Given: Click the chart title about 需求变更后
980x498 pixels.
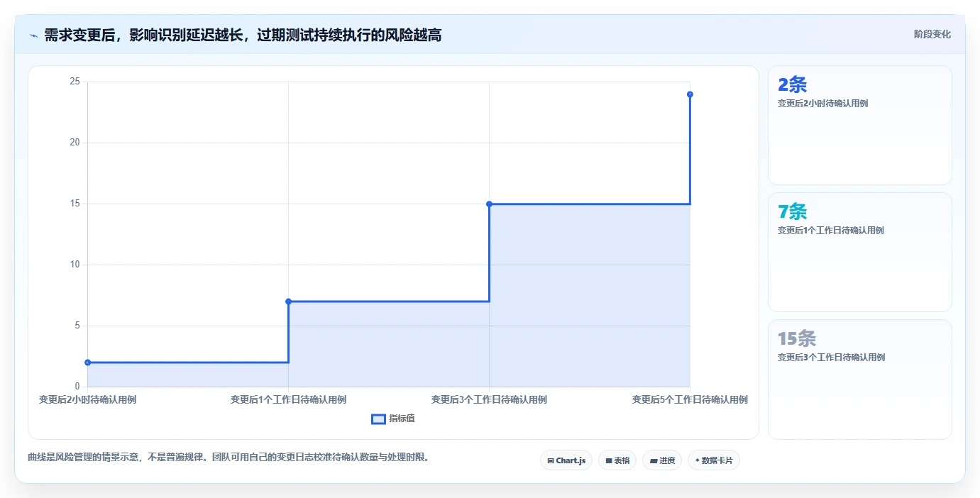Looking at the screenshot, I should point(243,35).
